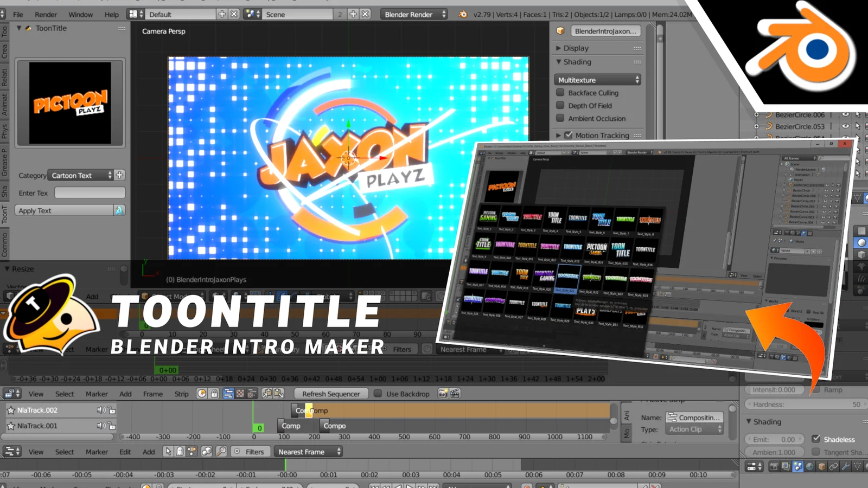Open the Render camera properties icon
The width and height of the screenshot is (868, 488).
pos(774,466)
